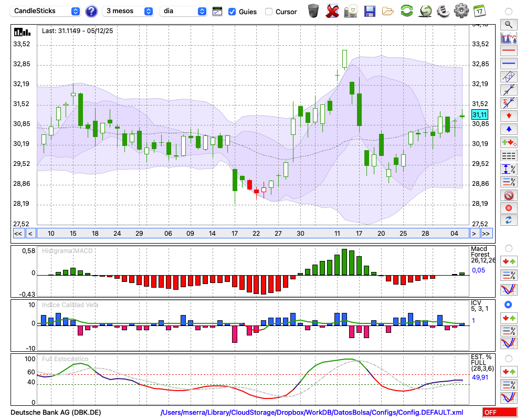Click the green refresh arrows icon
Image resolution: width=525 pixels, height=420 pixels.
tap(406, 11)
